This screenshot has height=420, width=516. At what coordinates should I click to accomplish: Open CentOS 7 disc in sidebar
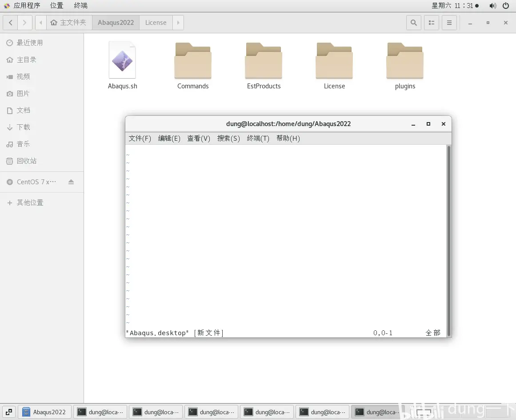pos(36,182)
